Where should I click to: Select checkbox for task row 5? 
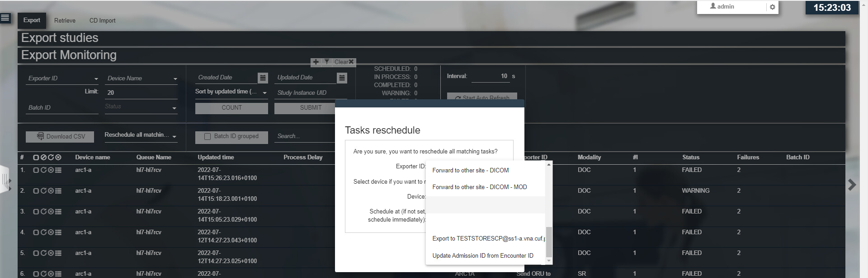tap(36, 253)
